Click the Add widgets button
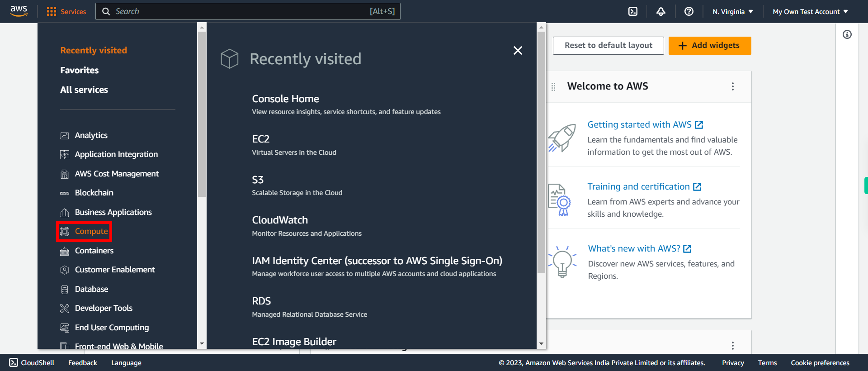Viewport: 868px width, 371px height. point(710,45)
